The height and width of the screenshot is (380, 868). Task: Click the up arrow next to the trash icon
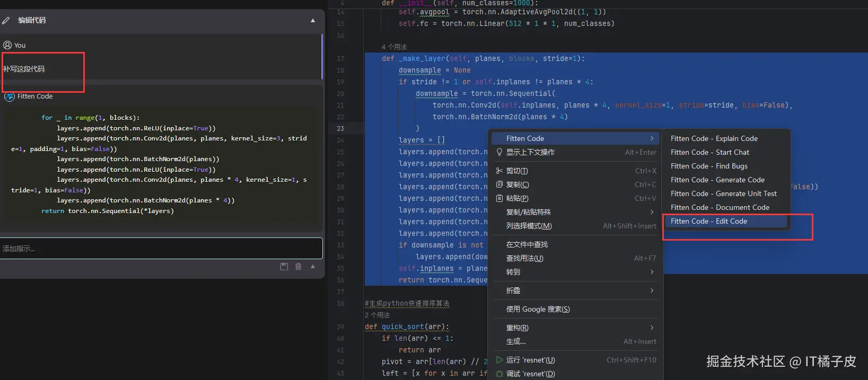coord(313,267)
